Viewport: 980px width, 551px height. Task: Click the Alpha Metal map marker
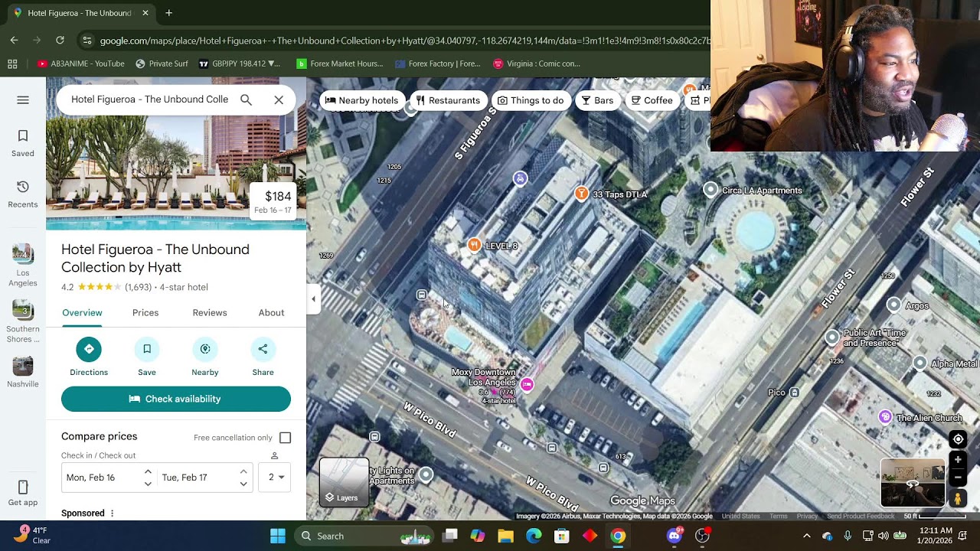[x=920, y=364]
